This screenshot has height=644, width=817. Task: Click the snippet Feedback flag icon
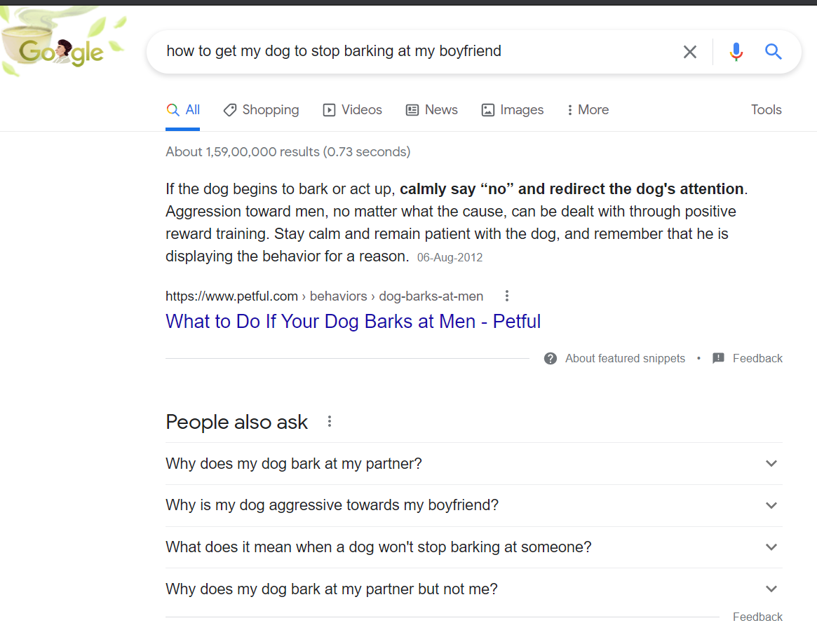click(718, 358)
